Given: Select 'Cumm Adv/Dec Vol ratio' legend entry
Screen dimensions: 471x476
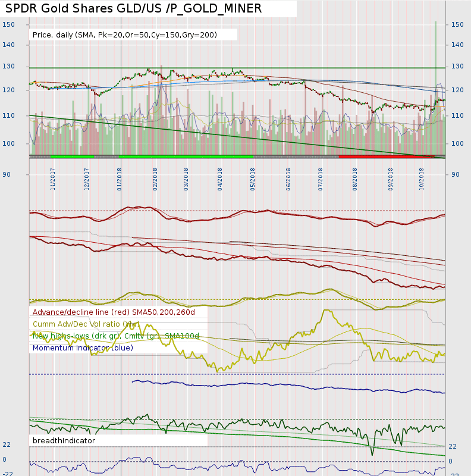Looking at the screenshot, I should 86,324.
